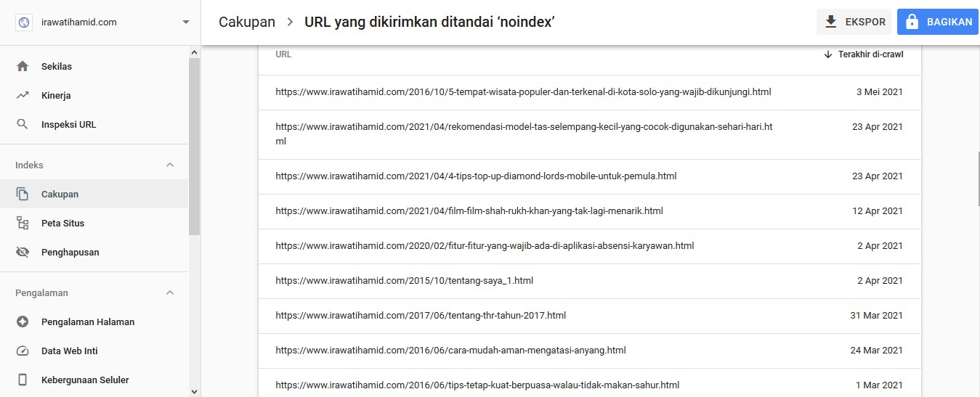Open the Peta Situs menu item
Image resolution: width=980 pixels, height=397 pixels.
[94, 223]
